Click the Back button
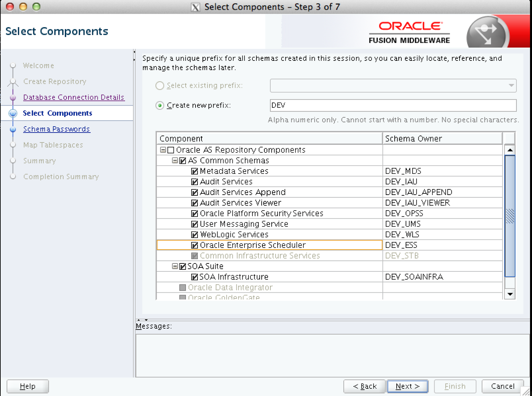Image resolution: width=532 pixels, height=396 pixels. pyautogui.click(x=364, y=386)
